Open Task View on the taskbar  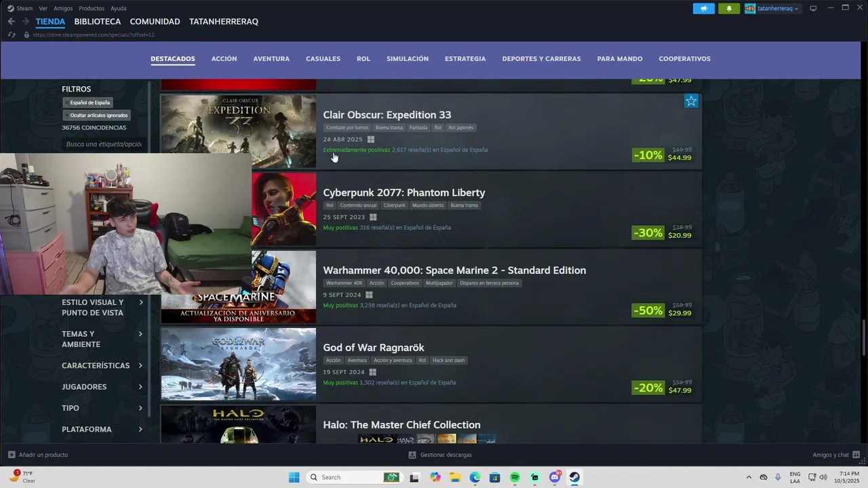coord(414,477)
